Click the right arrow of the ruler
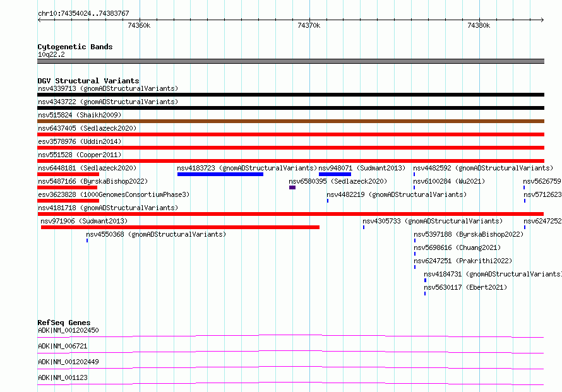Image resolution: width=562 pixels, height=392 pixels. pyautogui.click(x=542, y=20)
